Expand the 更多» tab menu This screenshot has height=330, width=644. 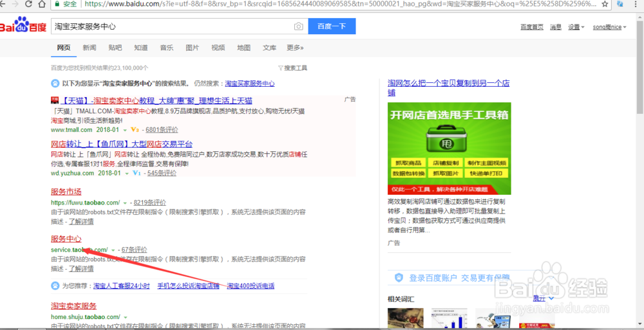click(296, 48)
